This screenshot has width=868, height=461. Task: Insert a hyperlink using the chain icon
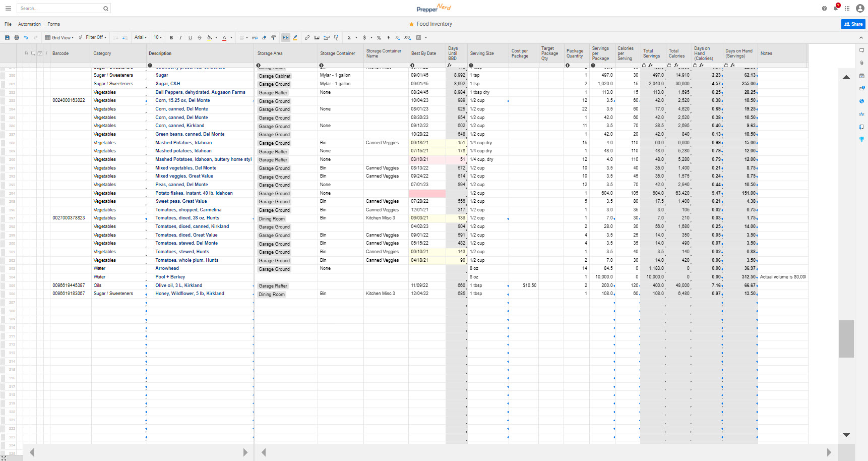(307, 37)
